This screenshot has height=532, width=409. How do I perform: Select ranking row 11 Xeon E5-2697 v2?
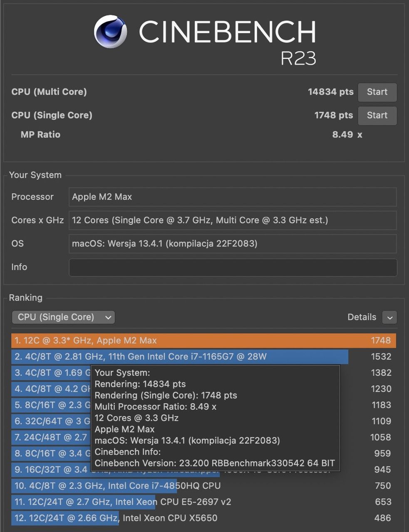coord(203,502)
